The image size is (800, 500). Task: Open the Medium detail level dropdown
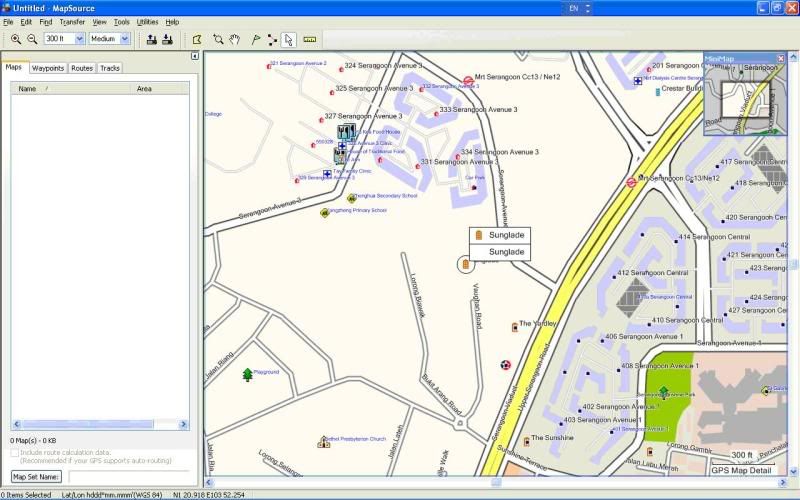click(125, 39)
